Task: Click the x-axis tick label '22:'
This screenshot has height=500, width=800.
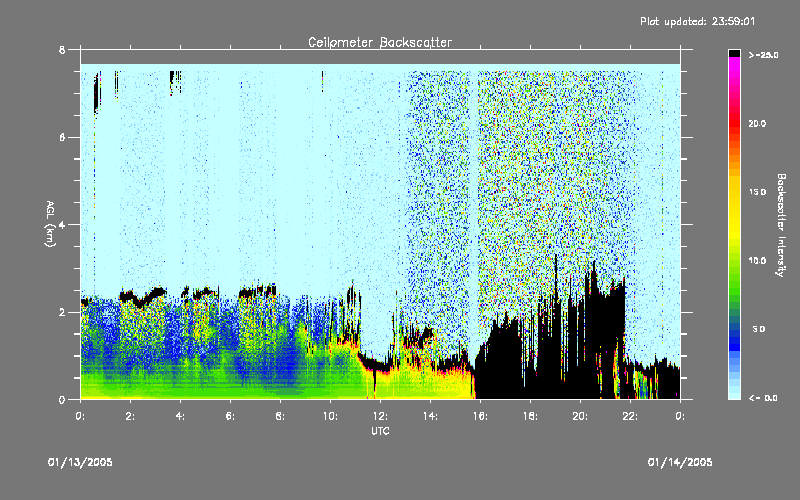Action: click(630, 416)
